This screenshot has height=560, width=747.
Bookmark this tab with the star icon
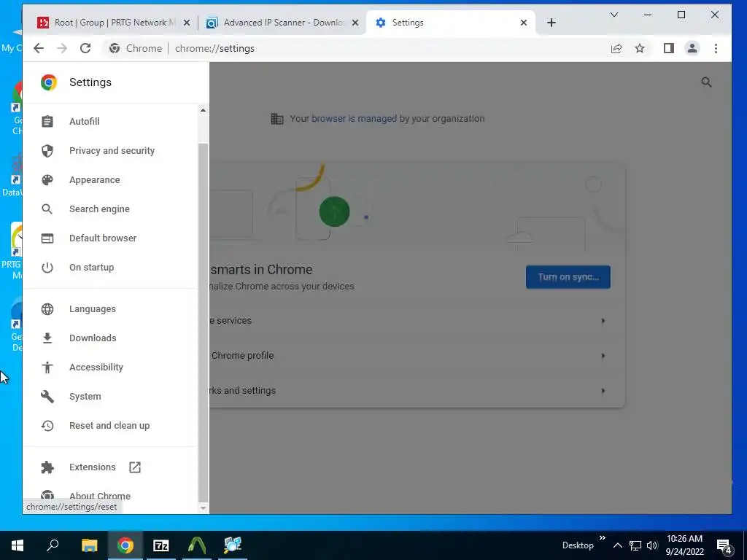[640, 49]
